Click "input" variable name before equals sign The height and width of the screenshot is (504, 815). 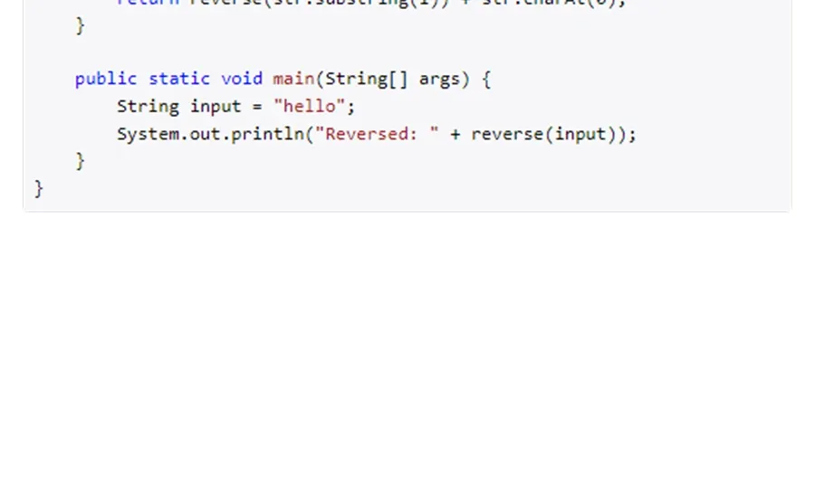tap(216, 107)
